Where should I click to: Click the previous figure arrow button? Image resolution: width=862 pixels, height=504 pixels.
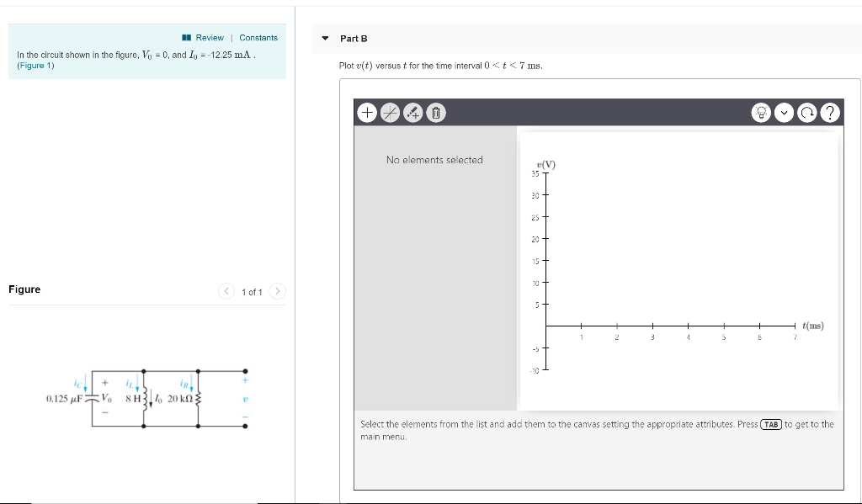click(226, 290)
